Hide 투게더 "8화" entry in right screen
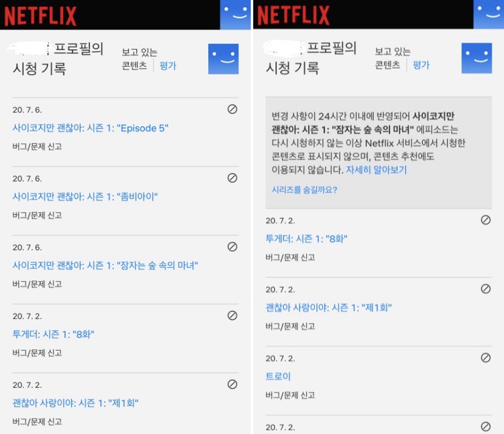 pyautogui.click(x=486, y=220)
